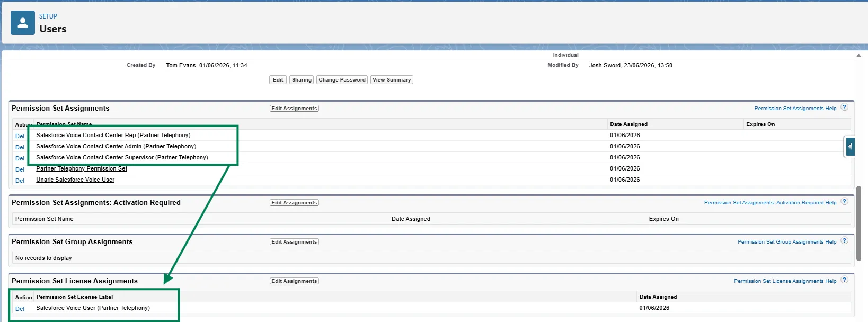The image size is (868, 323).
Task: Open help icon for Permission Set Assignments
Action: (x=845, y=107)
